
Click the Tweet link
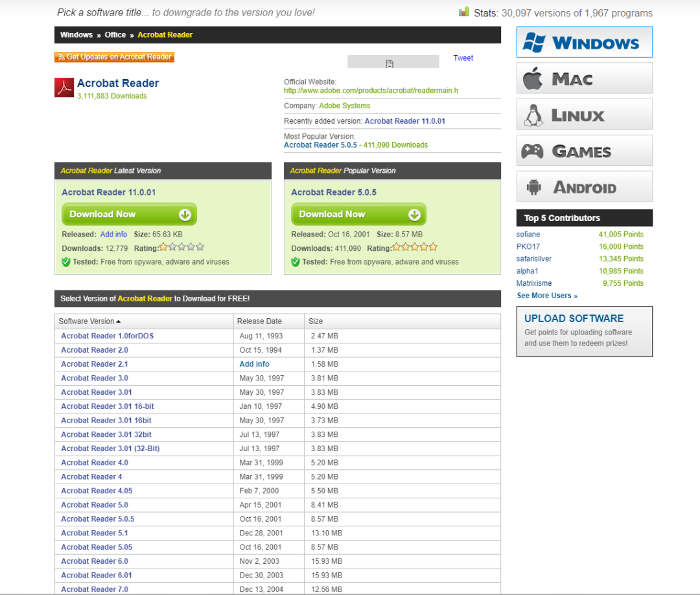click(x=463, y=58)
